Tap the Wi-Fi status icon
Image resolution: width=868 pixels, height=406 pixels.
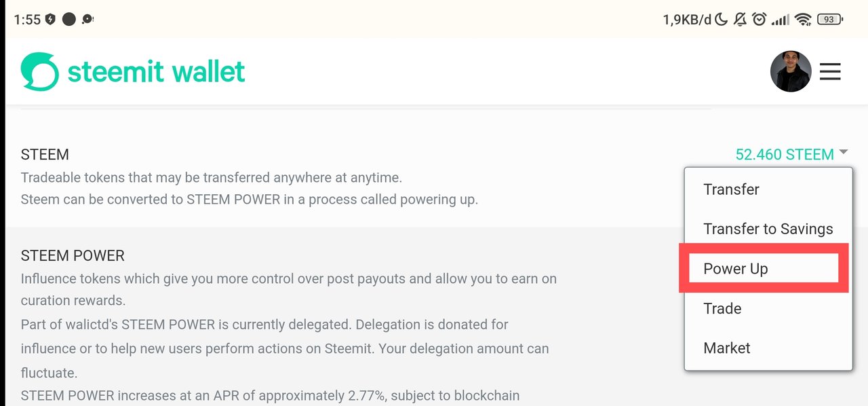[804, 20]
